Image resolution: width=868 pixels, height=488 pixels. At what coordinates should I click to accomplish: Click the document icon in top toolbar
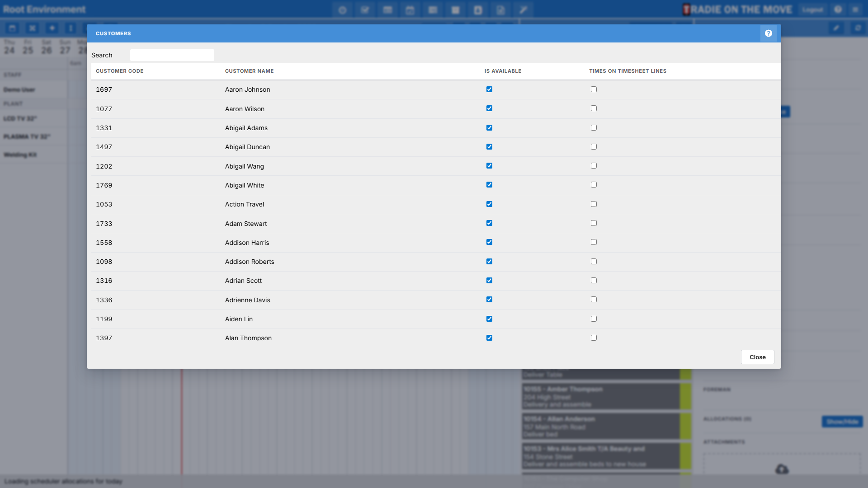500,10
